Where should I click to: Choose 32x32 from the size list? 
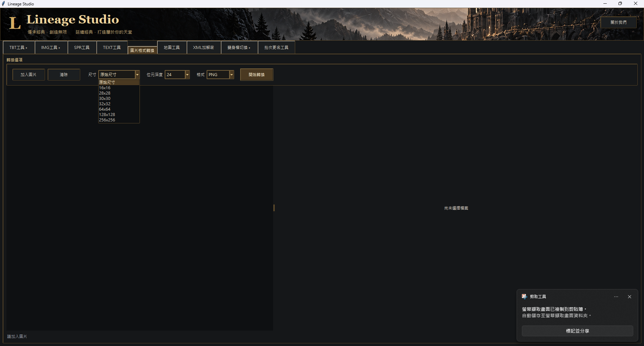[x=119, y=104]
